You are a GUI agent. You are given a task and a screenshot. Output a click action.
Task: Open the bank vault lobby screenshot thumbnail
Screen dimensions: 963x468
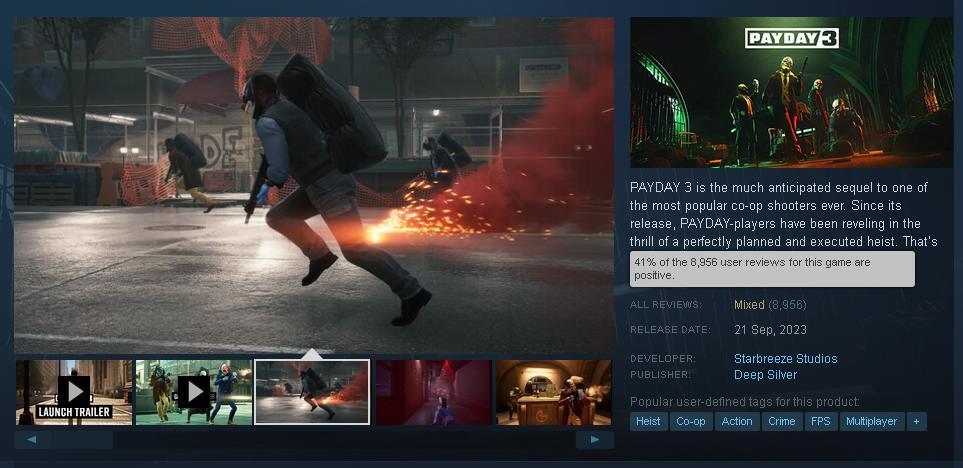coord(553,392)
